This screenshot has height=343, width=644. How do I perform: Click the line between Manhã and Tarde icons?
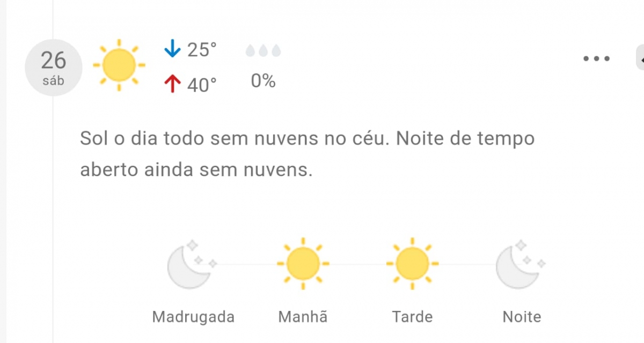click(357, 264)
